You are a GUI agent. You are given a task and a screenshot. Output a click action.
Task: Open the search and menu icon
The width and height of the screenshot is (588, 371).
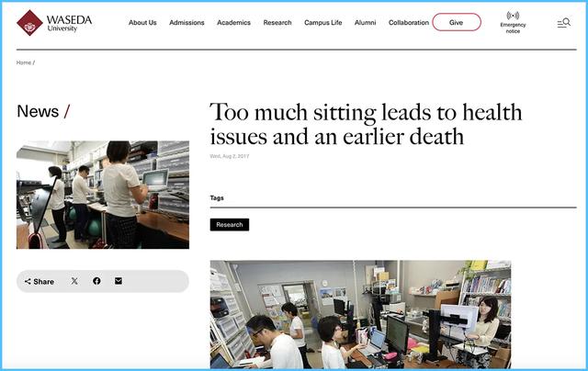coord(563,23)
